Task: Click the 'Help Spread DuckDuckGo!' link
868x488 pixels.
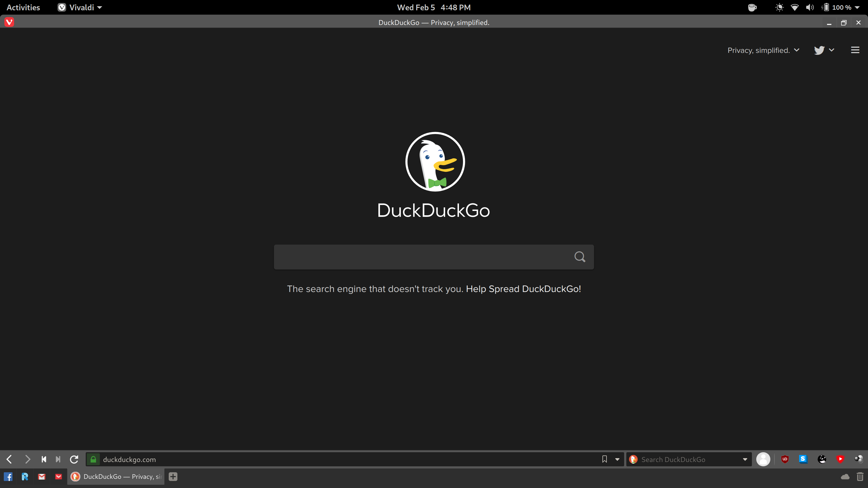Action: (x=523, y=289)
